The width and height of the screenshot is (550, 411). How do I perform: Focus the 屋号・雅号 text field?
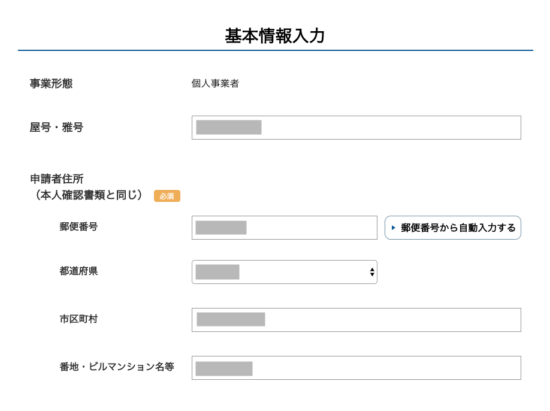click(356, 128)
